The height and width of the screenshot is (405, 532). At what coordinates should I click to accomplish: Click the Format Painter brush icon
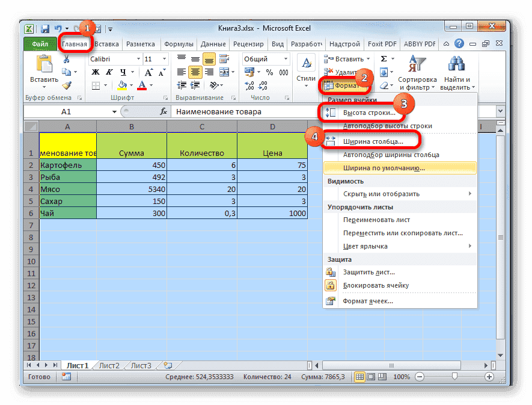click(67, 85)
